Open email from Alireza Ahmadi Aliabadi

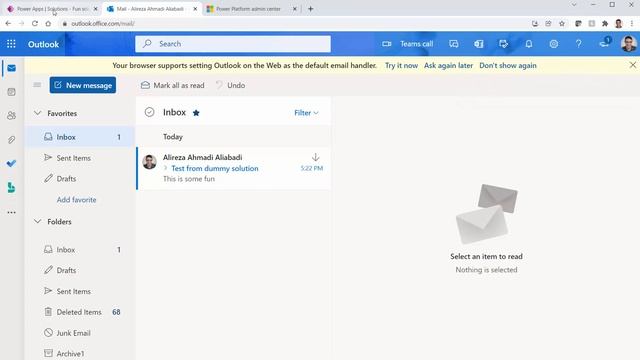(x=234, y=168)
